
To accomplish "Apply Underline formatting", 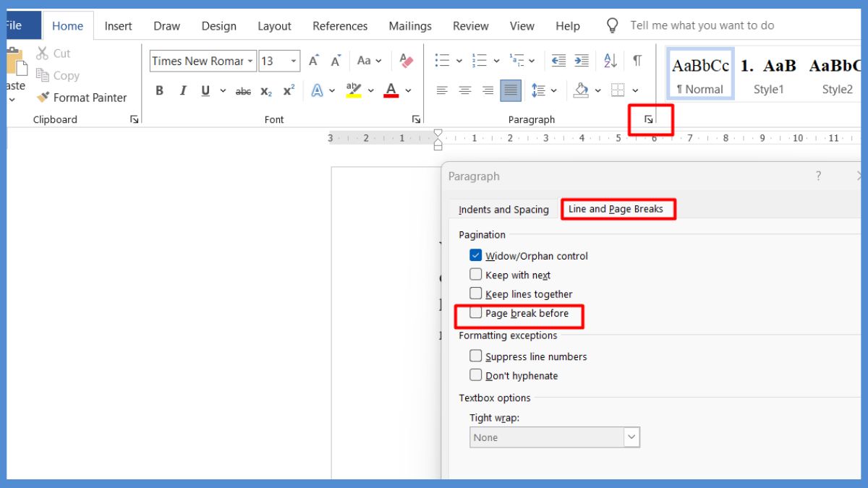I will [x=205, y=90].
